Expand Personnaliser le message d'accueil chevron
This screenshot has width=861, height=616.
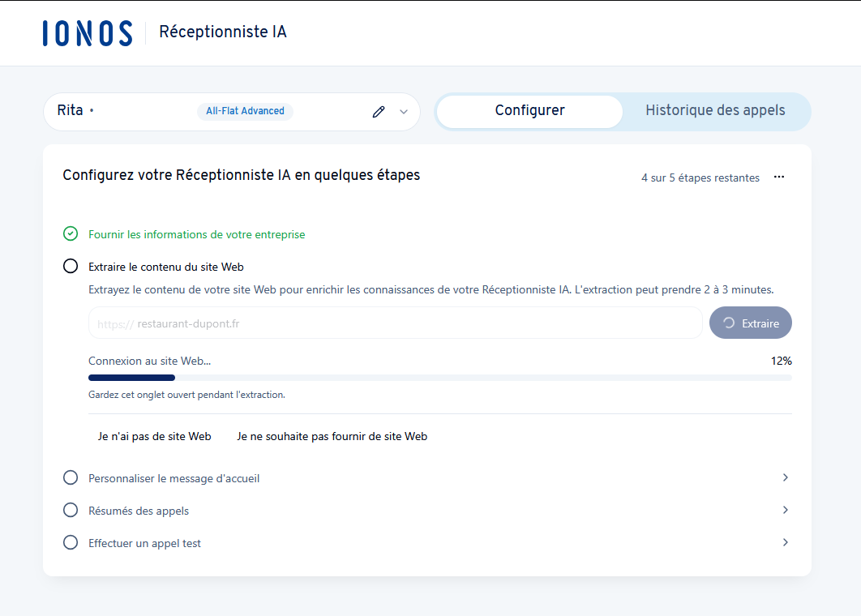[785, 478]
